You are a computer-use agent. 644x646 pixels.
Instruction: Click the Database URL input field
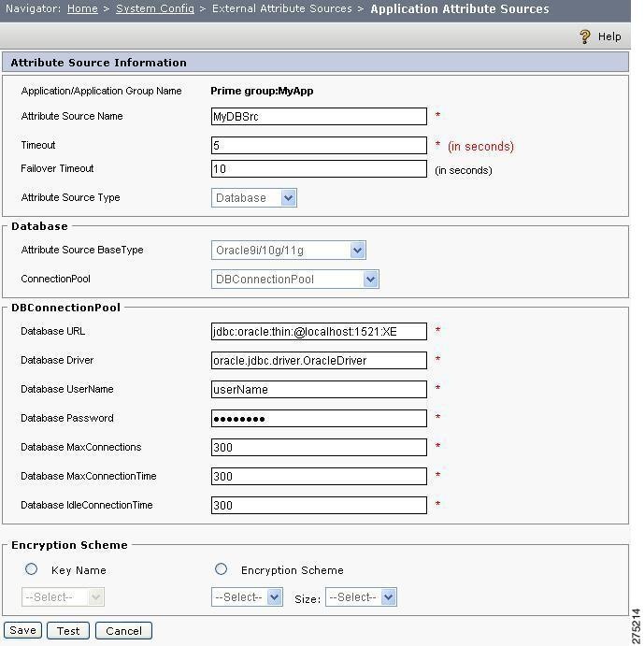click(x=319, y=331)
